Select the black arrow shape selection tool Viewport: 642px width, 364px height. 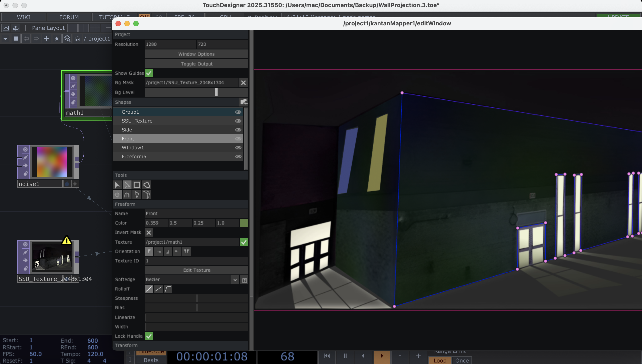click(x=117, y=185)
